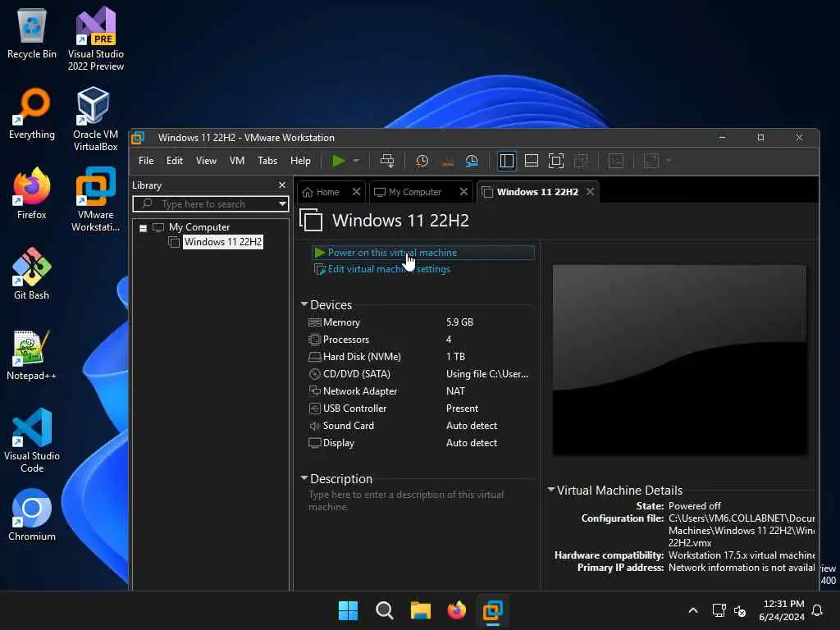The image size is (840, 630).
Task: Click the Network Adapter device row
Action: tap(419, 391)
